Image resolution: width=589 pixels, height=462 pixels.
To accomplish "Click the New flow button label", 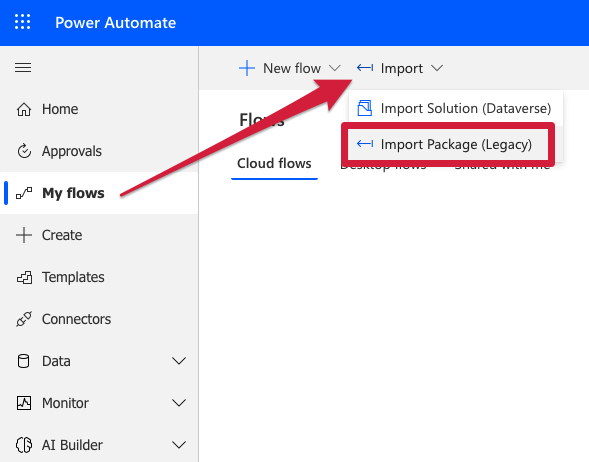I will pos(292,68).
